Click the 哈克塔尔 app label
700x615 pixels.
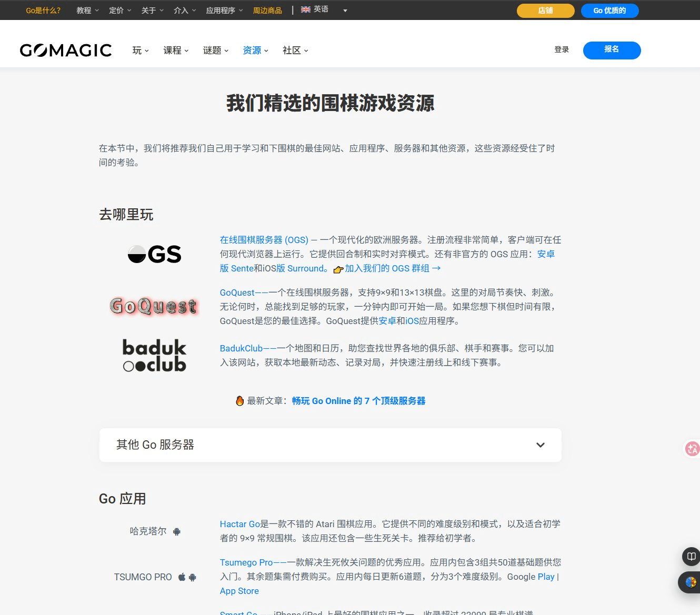pos(148,531)
